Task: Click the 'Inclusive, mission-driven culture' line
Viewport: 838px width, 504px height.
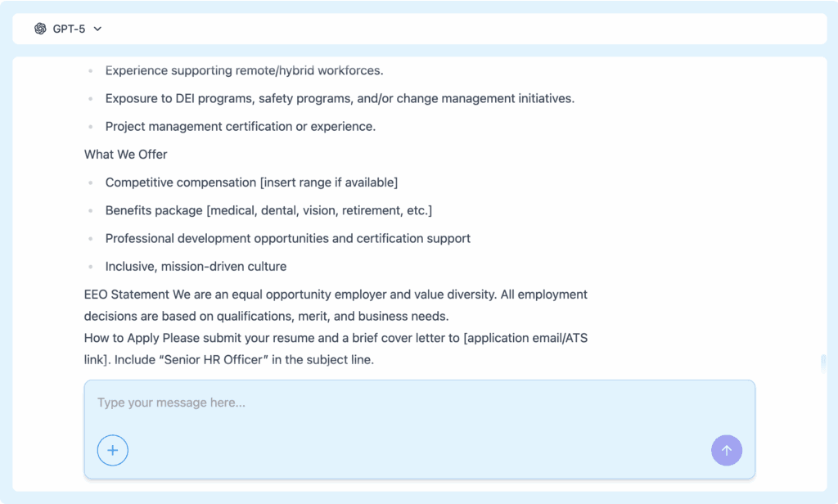Action: coord(196,266)
